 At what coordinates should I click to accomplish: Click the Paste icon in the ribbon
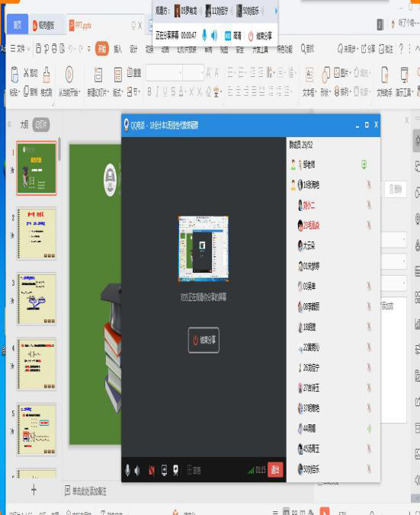coord(14,74)
